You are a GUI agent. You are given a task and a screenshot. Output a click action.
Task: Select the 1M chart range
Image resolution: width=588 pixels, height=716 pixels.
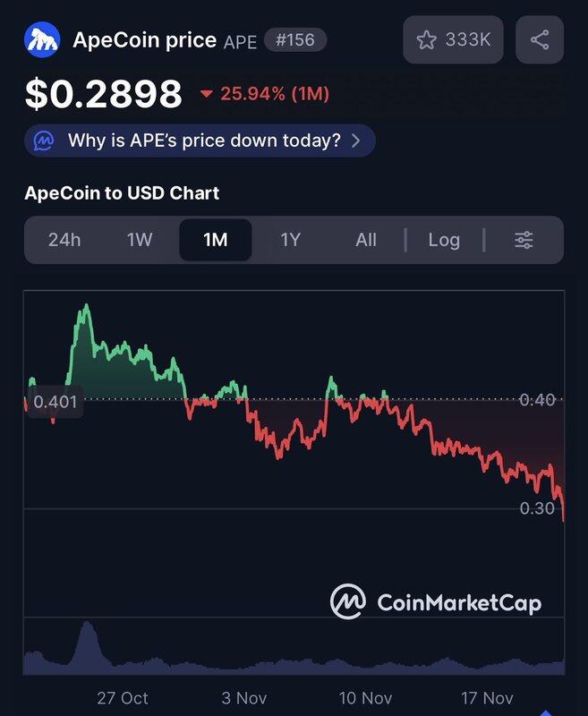click(216, 240)
